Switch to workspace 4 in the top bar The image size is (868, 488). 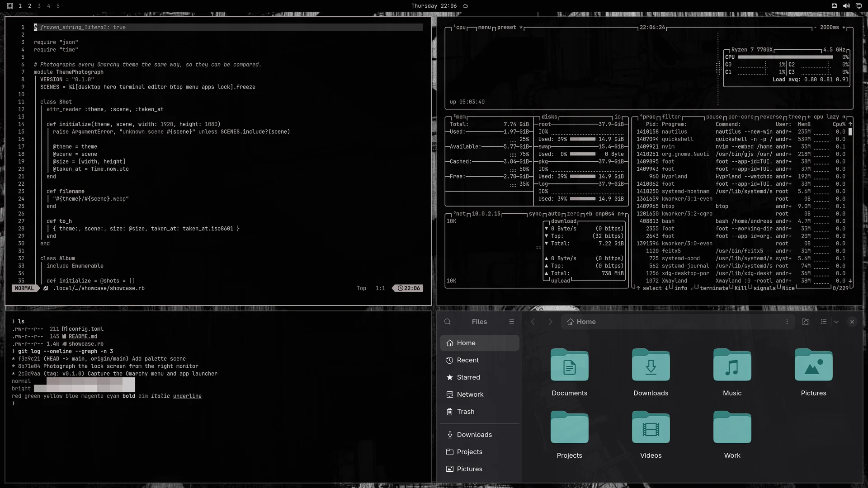click(x=48, y=6)
